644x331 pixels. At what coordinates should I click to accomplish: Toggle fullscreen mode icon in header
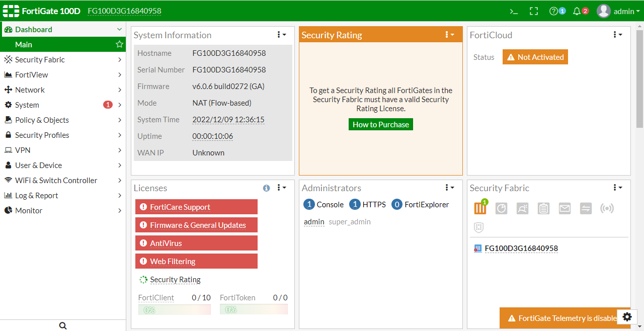point(534,11)
